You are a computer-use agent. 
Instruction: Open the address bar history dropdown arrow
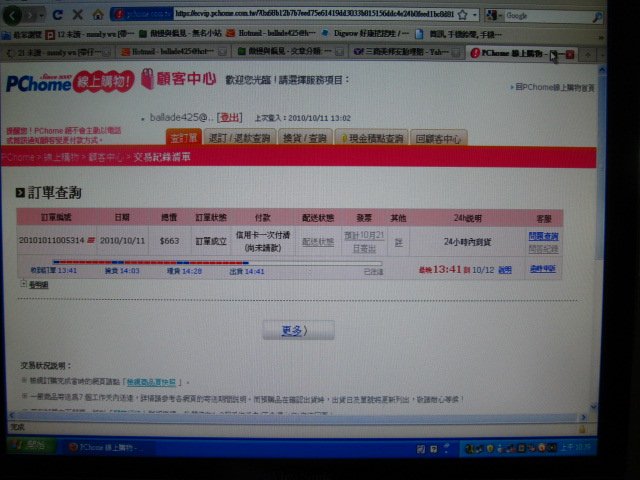pos(474,15)
